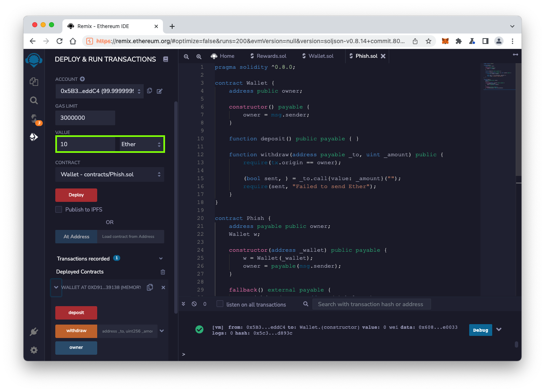Collapse the deployed Wallet contract chevron
The image size is (545, 392).
[x=56, y=287]
